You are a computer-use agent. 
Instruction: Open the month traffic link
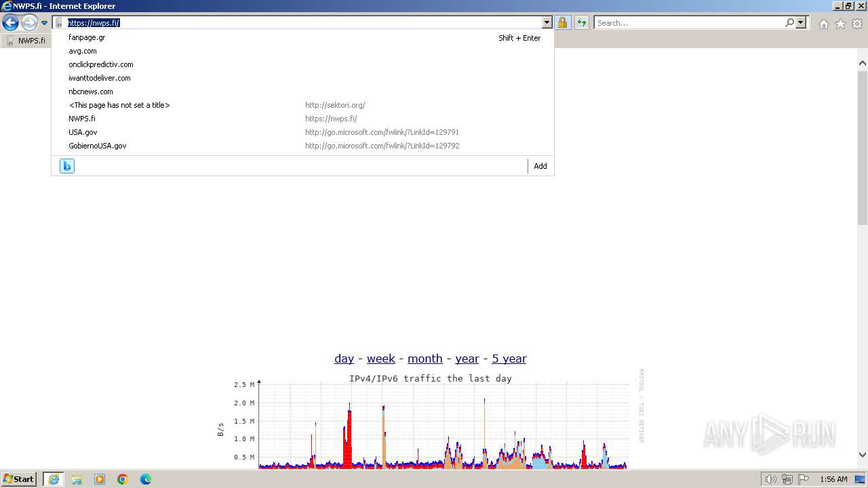425,359
